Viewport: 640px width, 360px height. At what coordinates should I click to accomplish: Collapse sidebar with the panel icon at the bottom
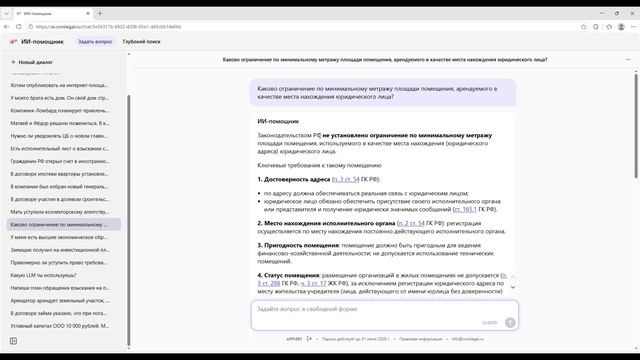[x=13, y=341]
